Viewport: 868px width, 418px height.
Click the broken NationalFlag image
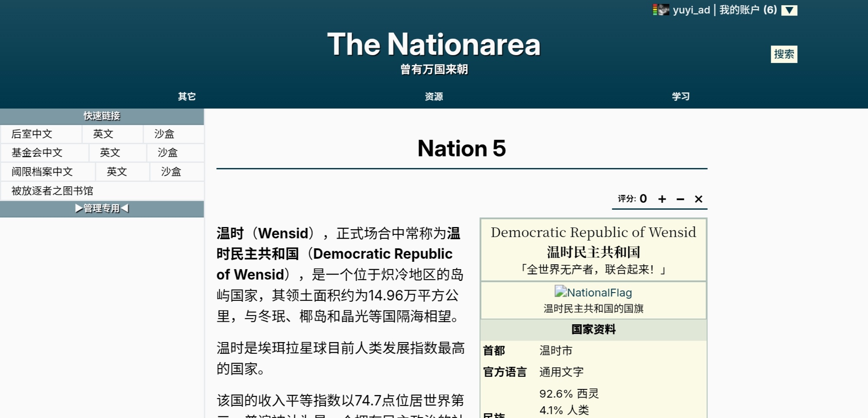coord(593,292)
